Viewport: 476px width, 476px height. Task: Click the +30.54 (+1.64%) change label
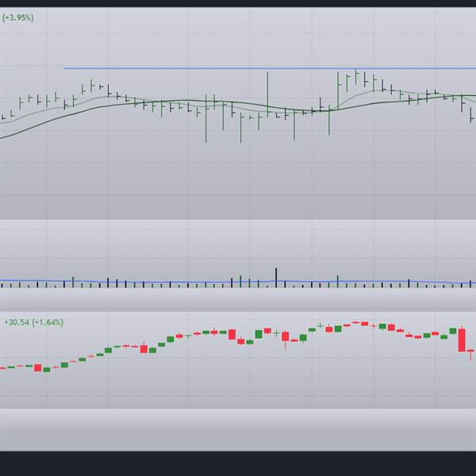pos(33,322)
